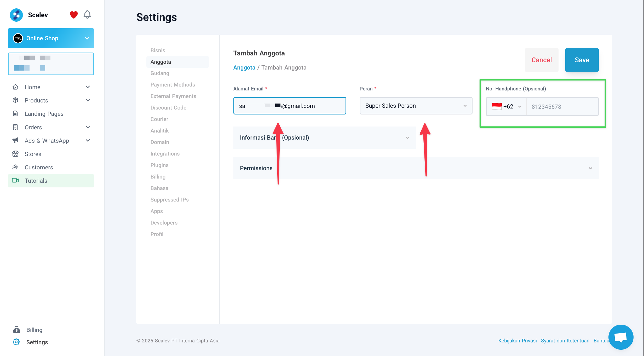Click the Scalev logo icon
The image size is (644, 356).
16,15
